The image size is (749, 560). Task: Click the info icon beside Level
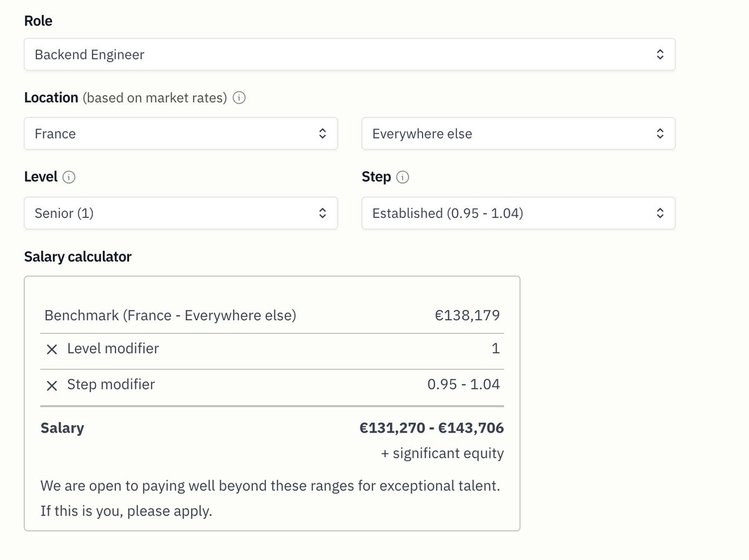(x=69, y=177)
